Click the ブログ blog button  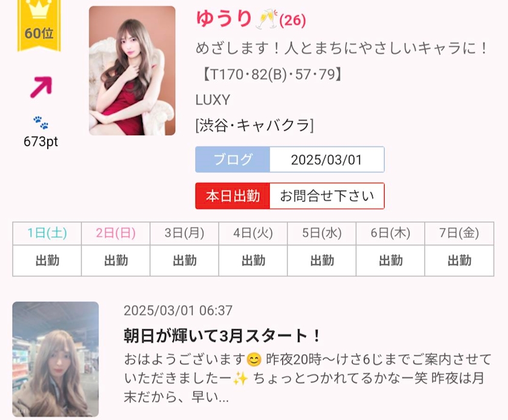click(233, 160)
